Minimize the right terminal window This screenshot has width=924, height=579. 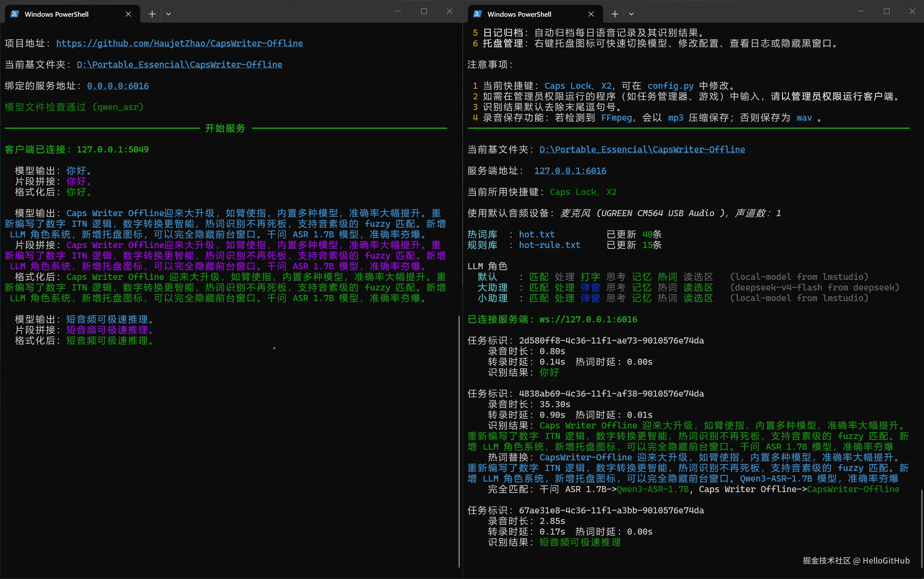[x=860, y=12]
